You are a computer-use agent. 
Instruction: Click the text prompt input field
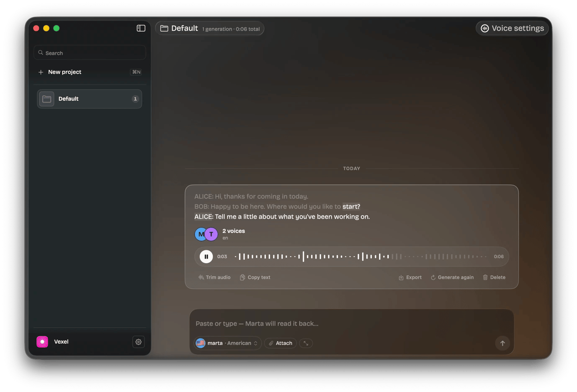coord(352,323)
